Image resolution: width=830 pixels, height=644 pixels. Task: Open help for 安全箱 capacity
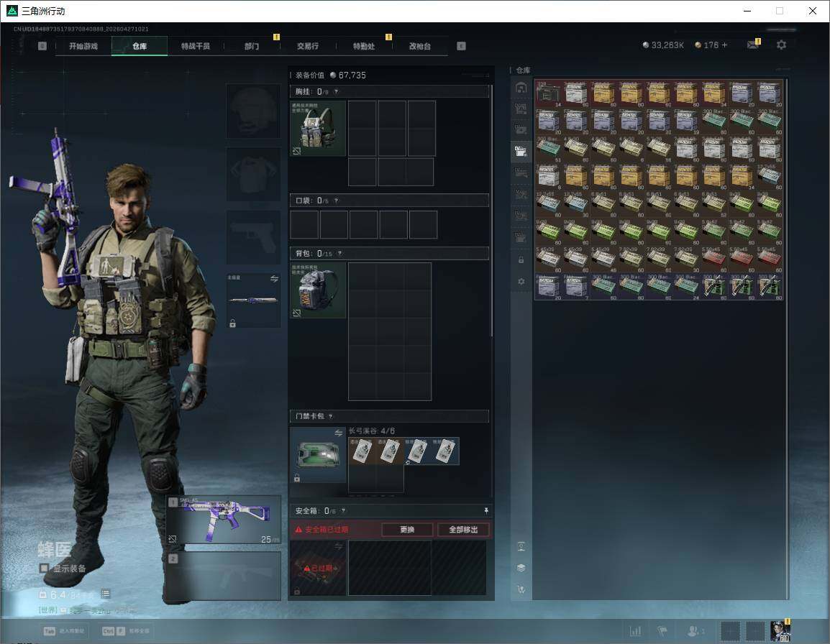pos(343,511)
